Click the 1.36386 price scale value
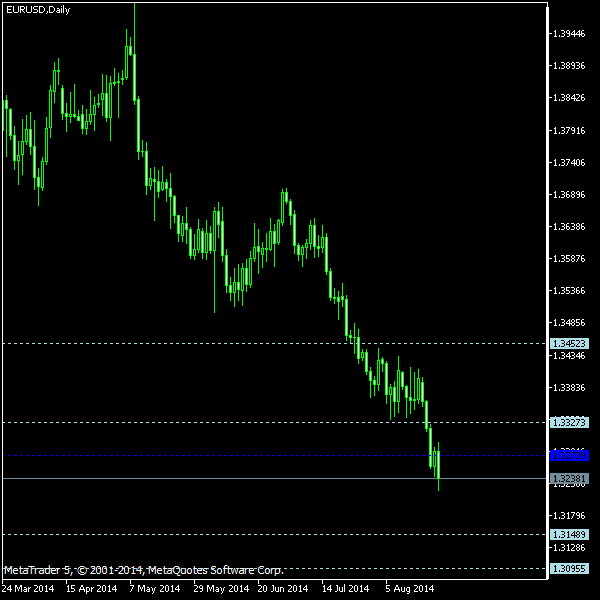Screen dimensions: 600x600 [x=569, y=227]
